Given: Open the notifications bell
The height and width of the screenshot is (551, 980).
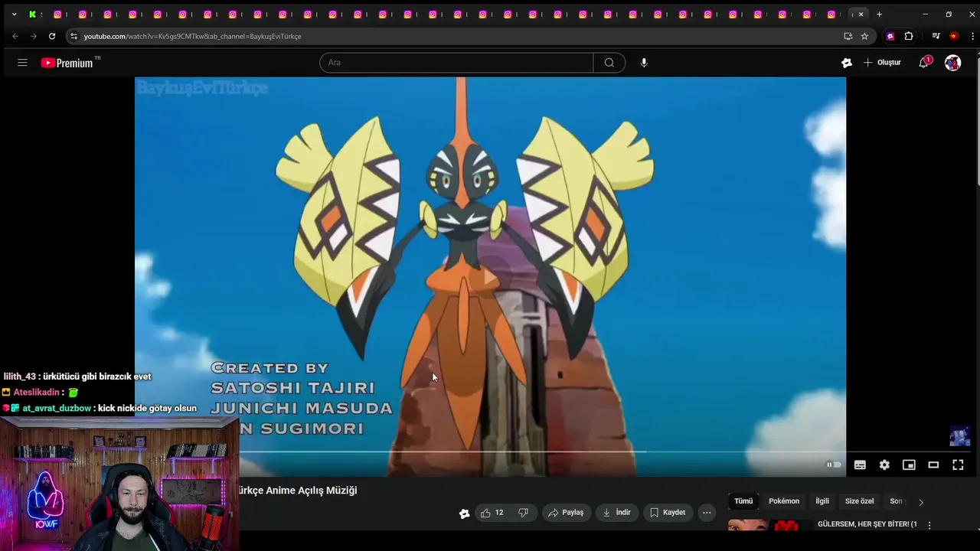Looking at the screenshot, I should 924,63.
